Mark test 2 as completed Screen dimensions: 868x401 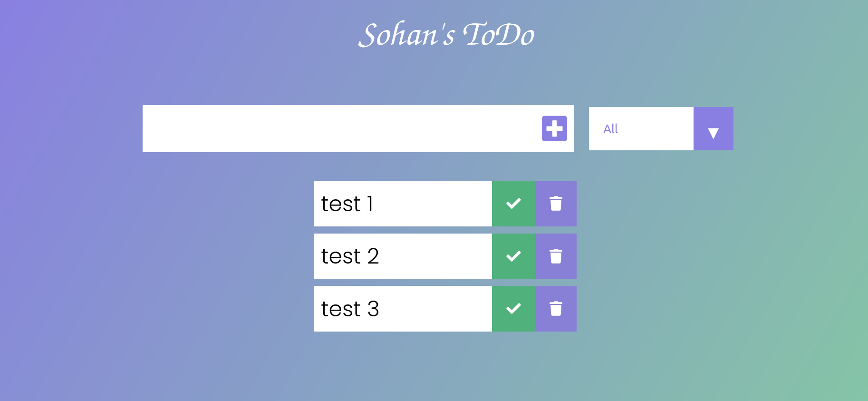513,256
